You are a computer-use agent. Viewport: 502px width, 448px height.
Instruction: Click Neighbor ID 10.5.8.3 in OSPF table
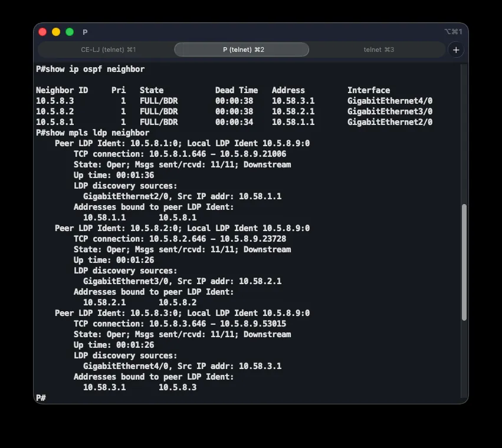tap(55, 101)
